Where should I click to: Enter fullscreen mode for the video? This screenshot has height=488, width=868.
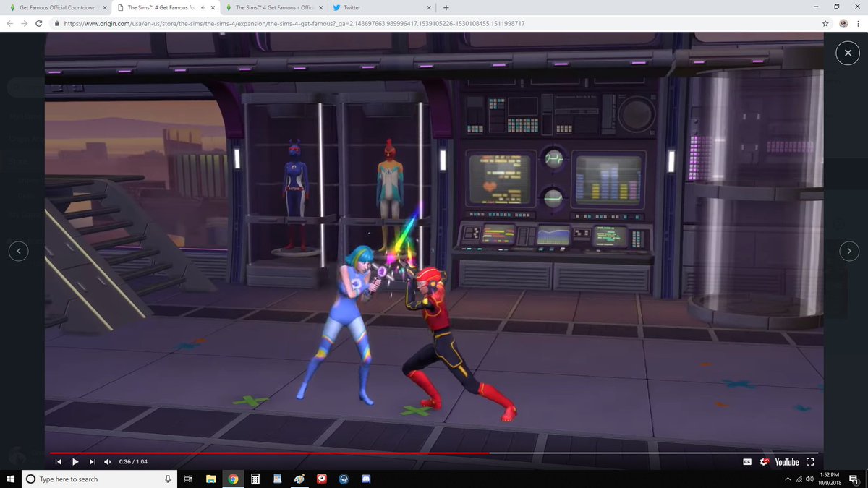pyautogui.click(x=810, y=462)
